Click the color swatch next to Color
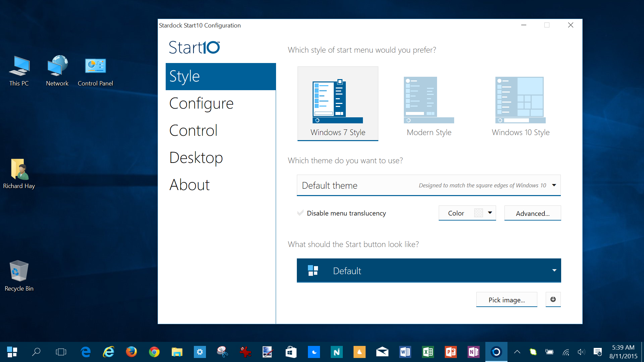This screenshot has width=644, height=362. tap(478, 213)
